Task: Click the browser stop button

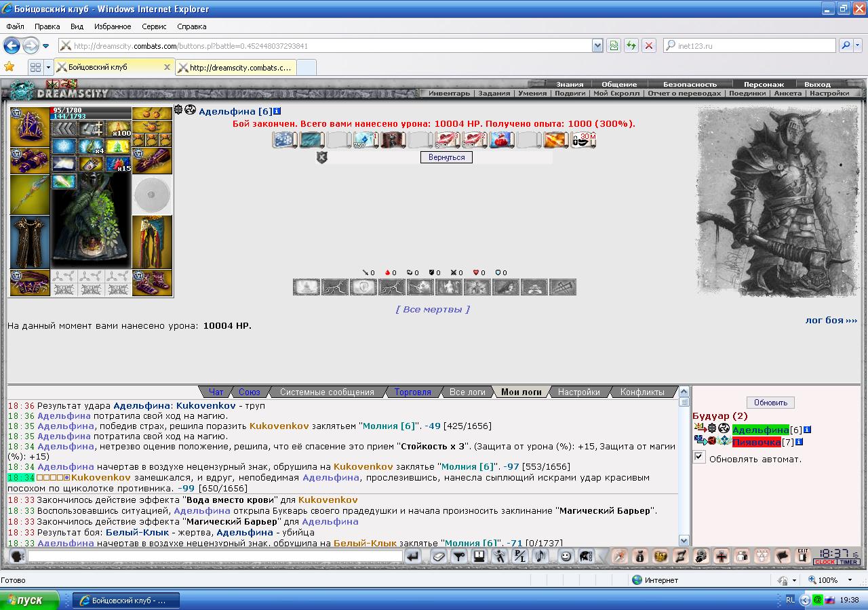Action: point(649,45)
